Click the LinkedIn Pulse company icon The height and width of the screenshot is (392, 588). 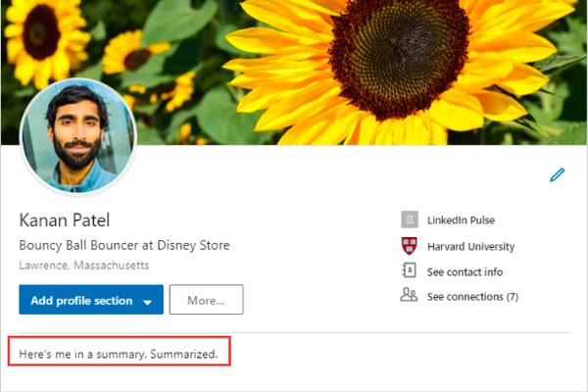pos(410,220)
